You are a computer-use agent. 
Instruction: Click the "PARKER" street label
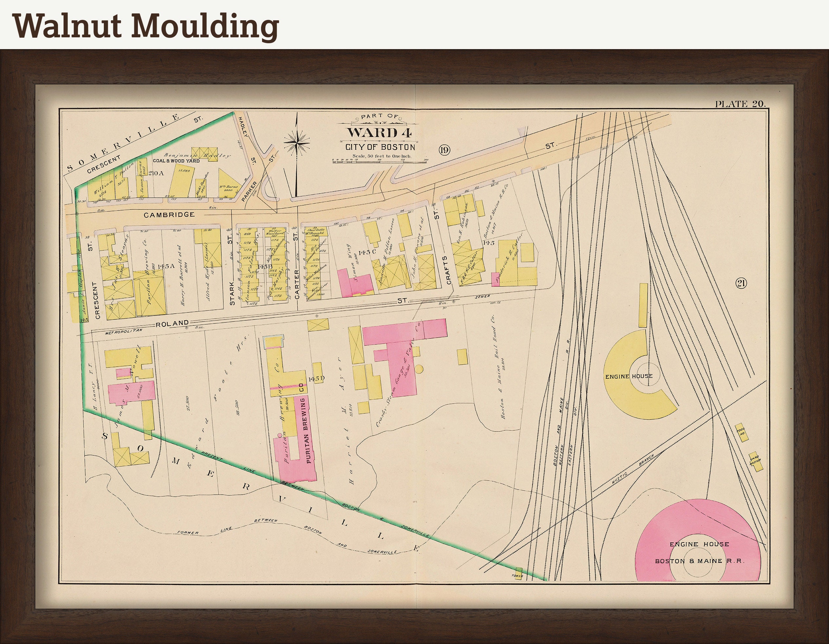point(249,191)
